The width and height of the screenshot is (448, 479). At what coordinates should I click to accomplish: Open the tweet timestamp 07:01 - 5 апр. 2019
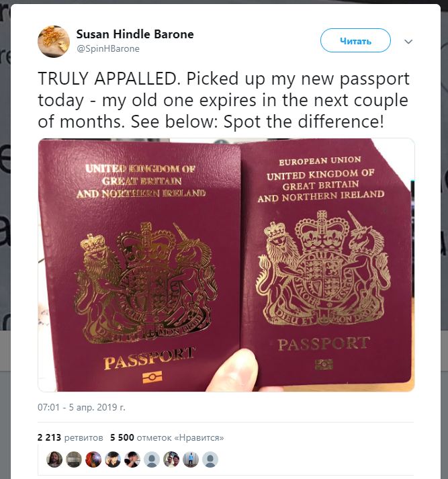click(81, 407)
